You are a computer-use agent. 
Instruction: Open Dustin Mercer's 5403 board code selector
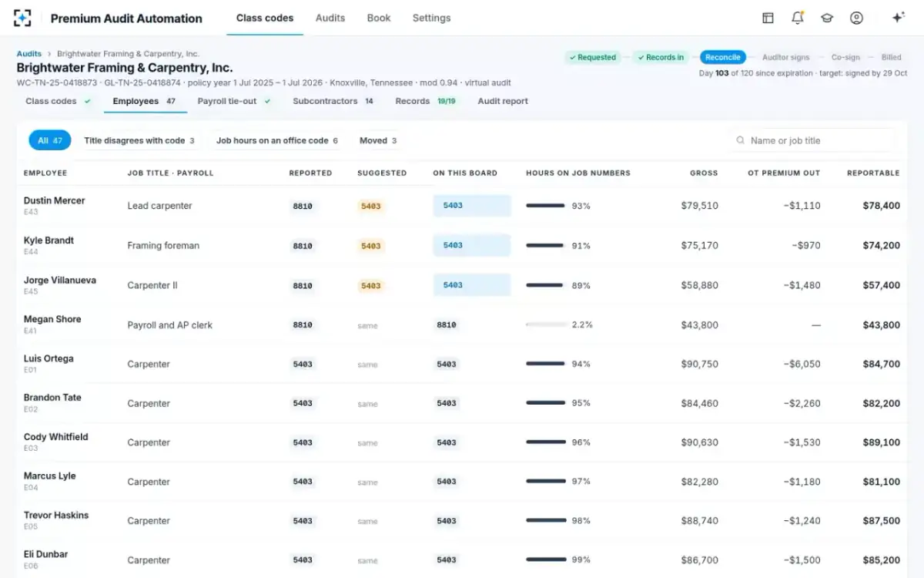pos(471,206)
